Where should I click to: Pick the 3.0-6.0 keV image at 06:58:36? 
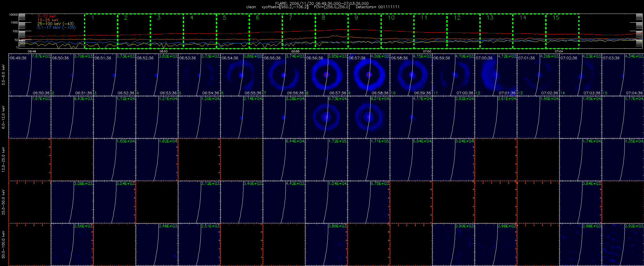411,75
